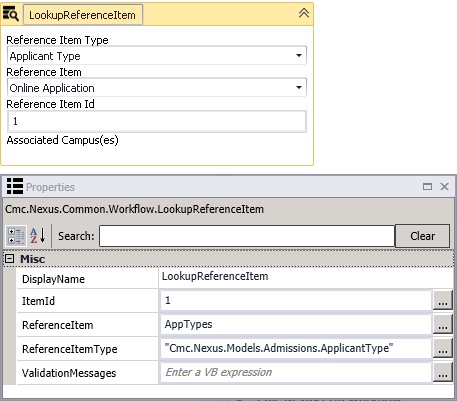Click the Cmc.Nexus.Common.Workflow.LookupReferenceItem type header
This screenshot has height=401, width=457.
coord(134,209)
